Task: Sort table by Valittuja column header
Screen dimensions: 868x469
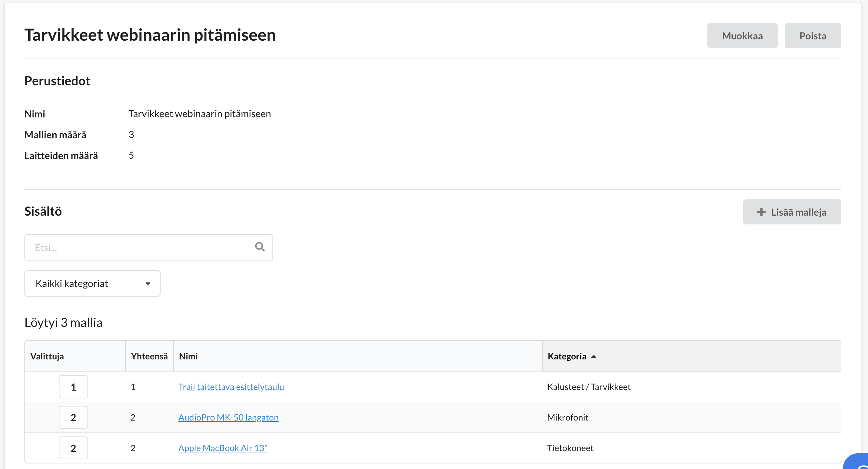Action: (47, 356)
